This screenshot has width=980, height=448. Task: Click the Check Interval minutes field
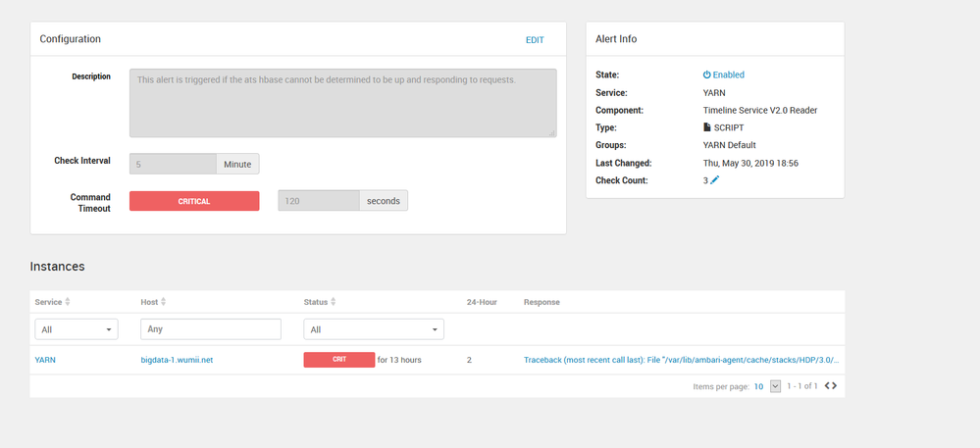(x=173, y=164)
